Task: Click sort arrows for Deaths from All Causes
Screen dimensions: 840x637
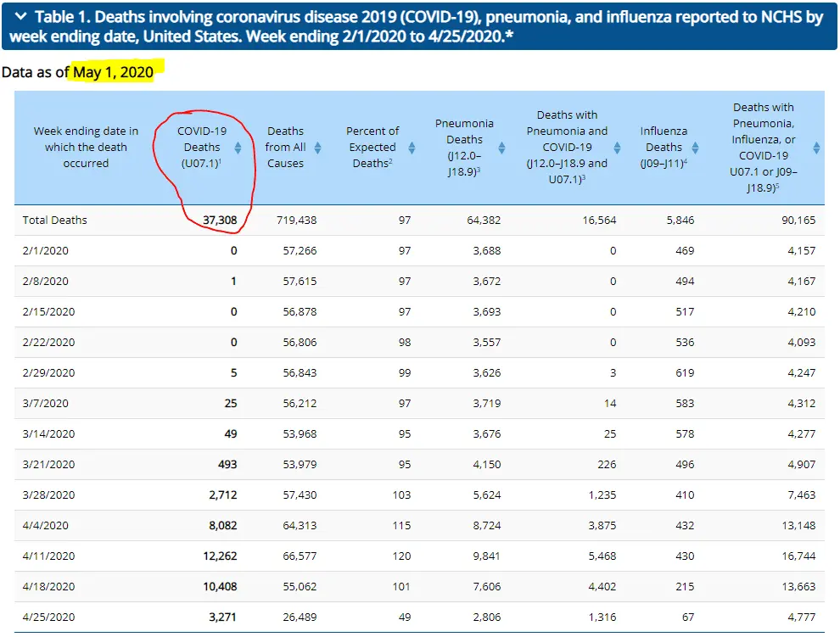Action: point(317,148)
